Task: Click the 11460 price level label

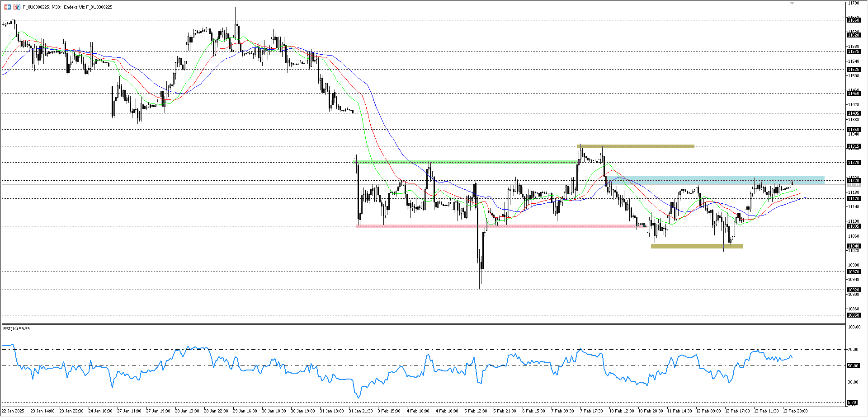Action: pyautogui.click(x=854, y=93)
